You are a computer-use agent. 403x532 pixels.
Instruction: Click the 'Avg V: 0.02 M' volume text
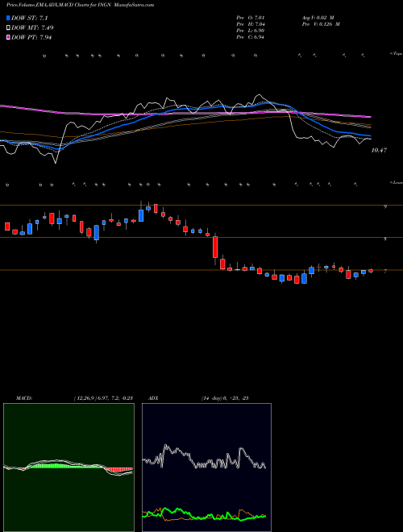[x=318, y=17]
